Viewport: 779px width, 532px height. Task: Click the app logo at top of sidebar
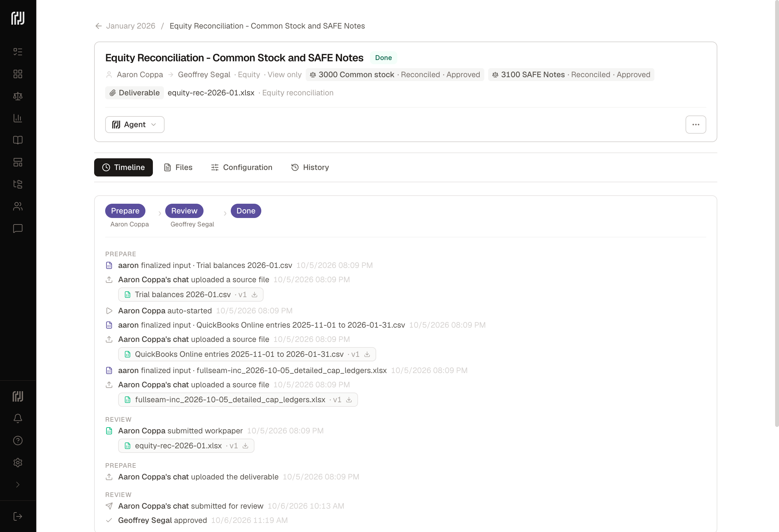[x=18, y=18]
